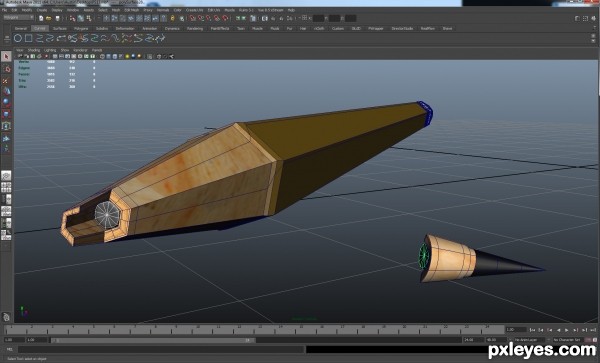Switch to the Polygons shelf tab
This screenshot has width=600, height=363.
(81, 28)
